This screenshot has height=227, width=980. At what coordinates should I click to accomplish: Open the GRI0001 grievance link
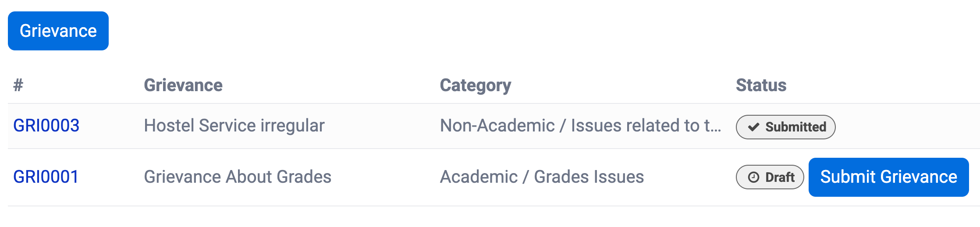(46, 177)
